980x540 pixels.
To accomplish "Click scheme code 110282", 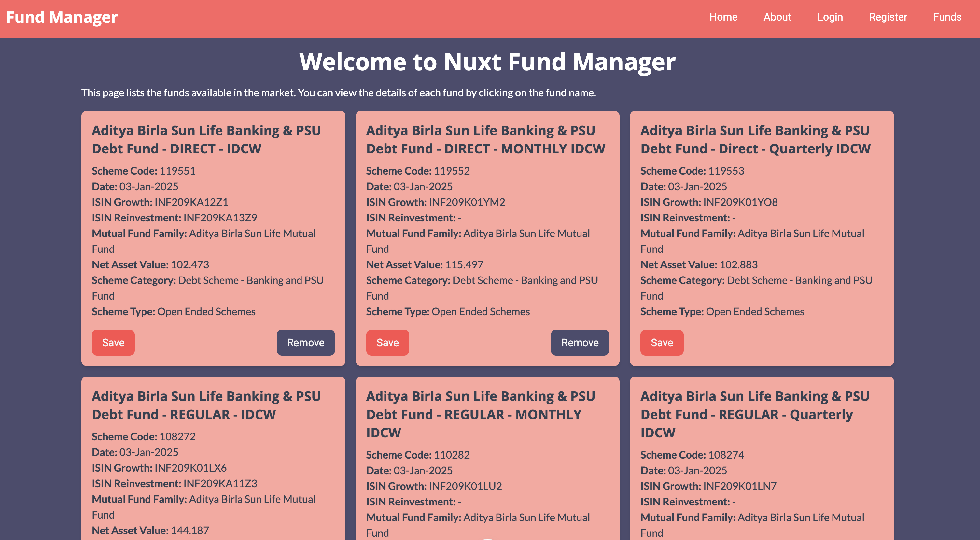I will 452,455.
